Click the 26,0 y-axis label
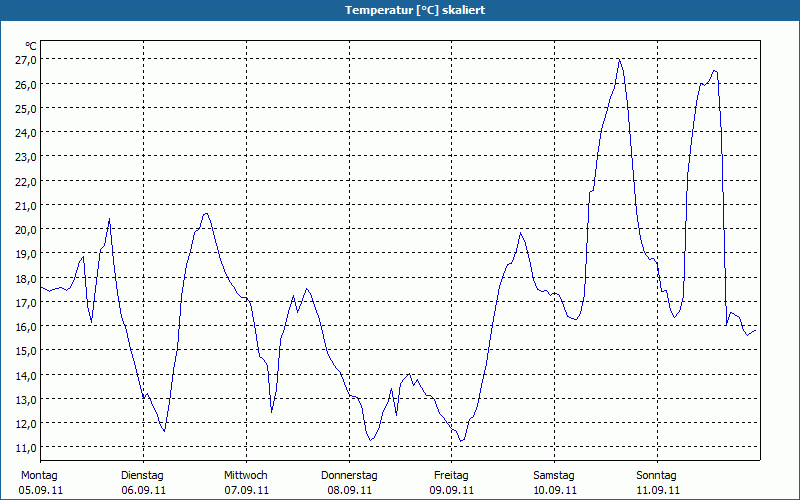 pos(26,85)
